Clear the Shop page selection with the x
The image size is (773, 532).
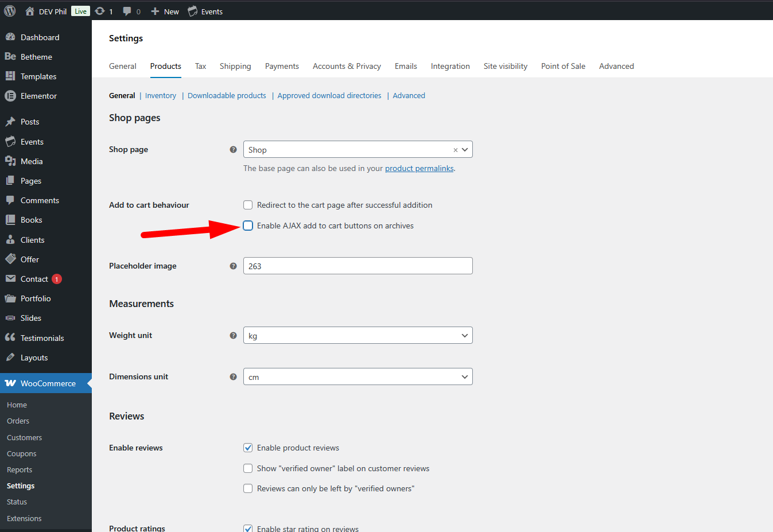click(456, 150)
